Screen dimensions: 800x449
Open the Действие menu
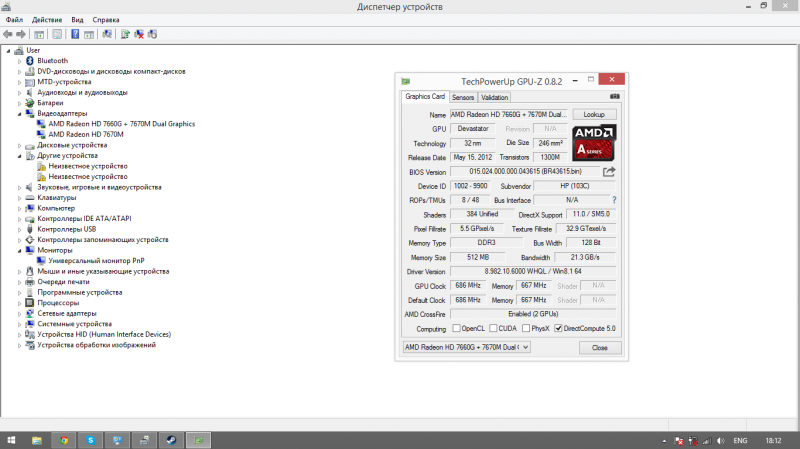tap(47, 20)
